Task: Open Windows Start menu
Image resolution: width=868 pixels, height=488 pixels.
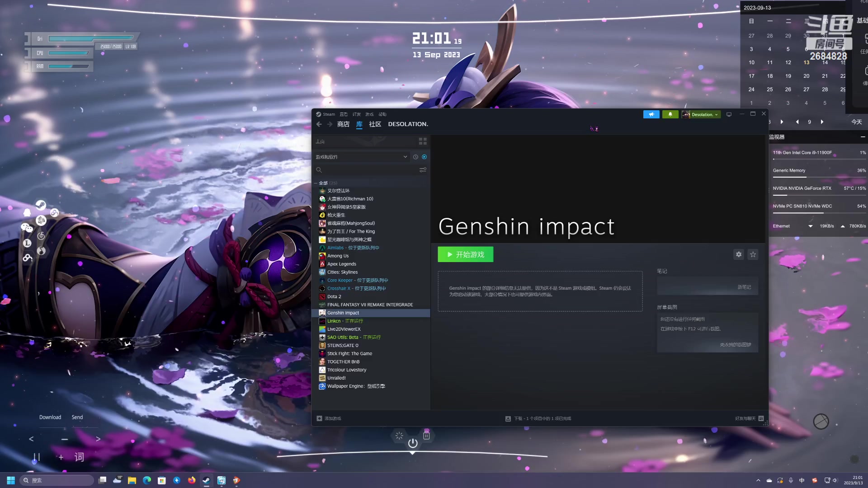Action: [11, 480]
